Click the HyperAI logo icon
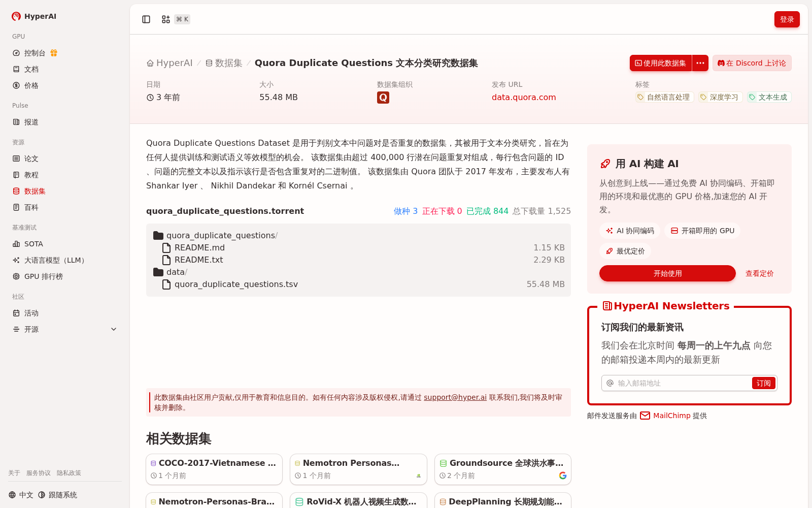The width and height of the screenshot is (812, 508). [16, 16]
